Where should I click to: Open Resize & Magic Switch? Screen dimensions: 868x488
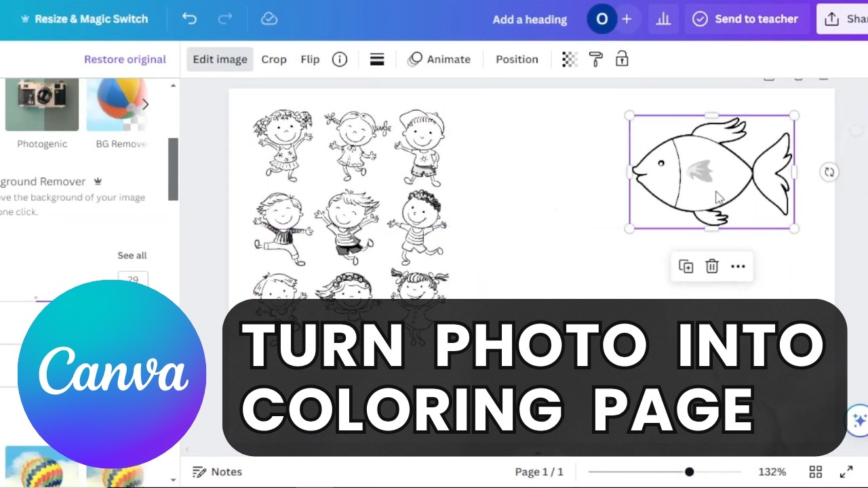click(x=84, y=19)
